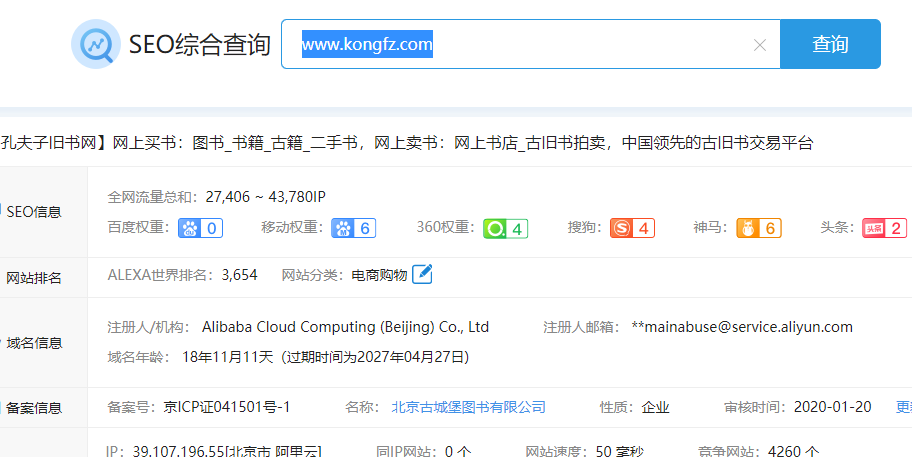Image resolution: width=912 pixels, height=457 pixels.
Task: Open the 北京古城堡图书有限公司 company link
Action: pyautogui.click(x=469, y=407)
